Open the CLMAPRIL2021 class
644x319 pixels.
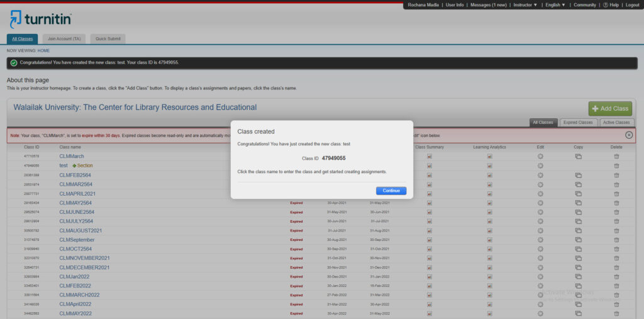(77, 194)
